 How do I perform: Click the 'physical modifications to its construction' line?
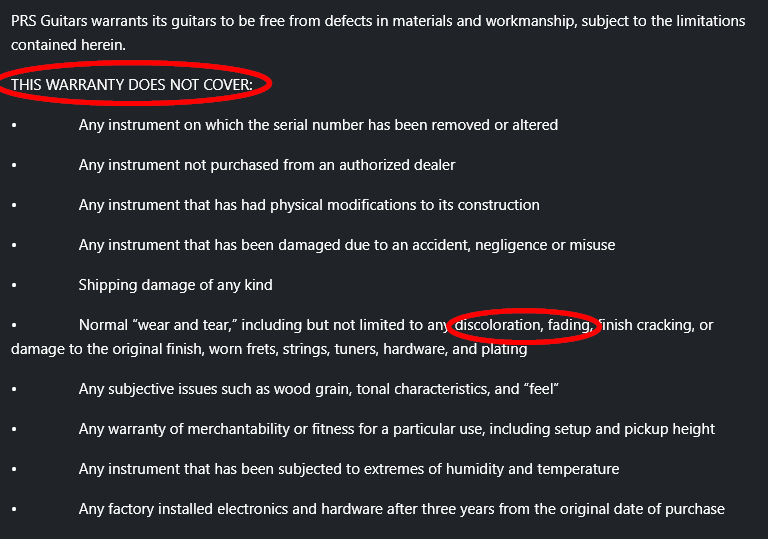[309, 205]
